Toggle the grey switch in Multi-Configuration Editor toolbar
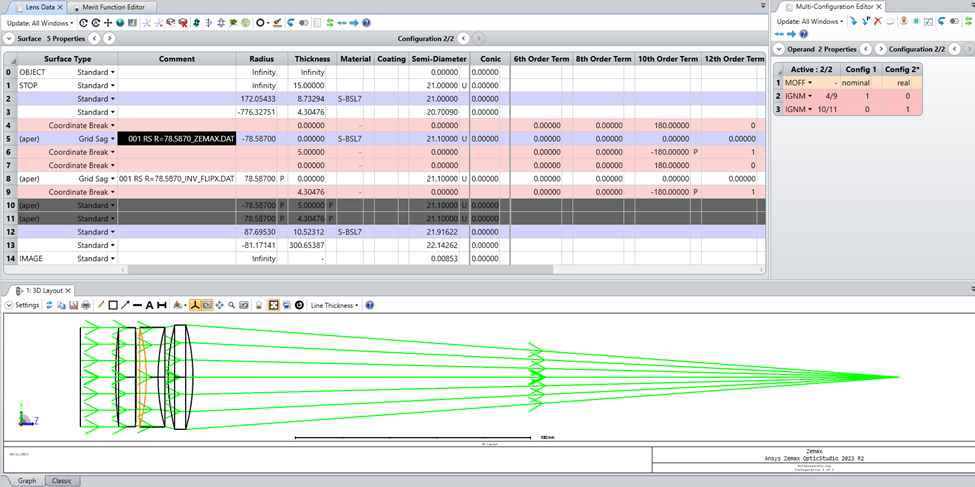This screenshot has height=487, width=975. 954,21
